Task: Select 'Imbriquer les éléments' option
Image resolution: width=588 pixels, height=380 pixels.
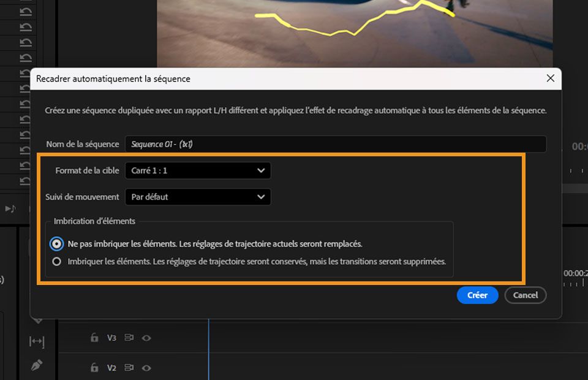Action: tap(56, 261)
